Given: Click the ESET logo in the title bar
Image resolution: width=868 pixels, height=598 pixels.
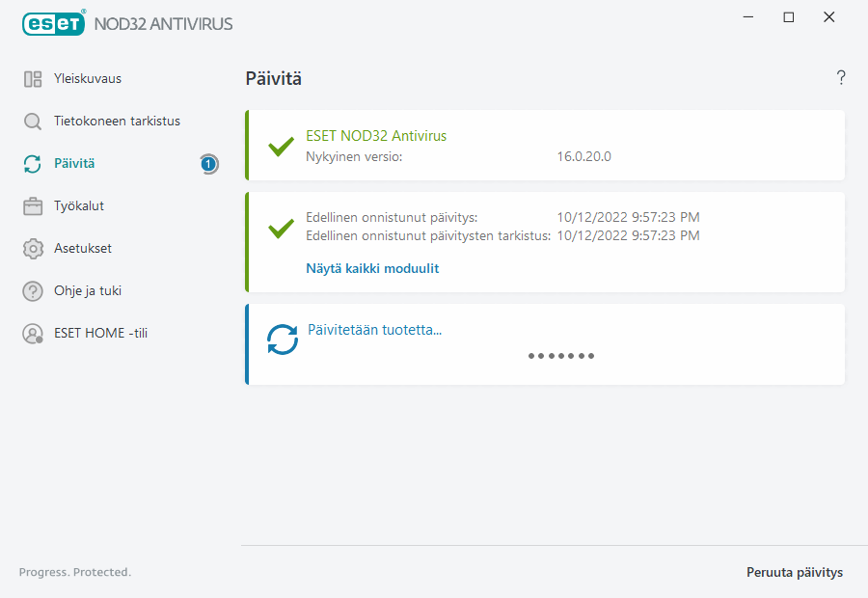Looking at the screenshot, I should coord(53,23).
